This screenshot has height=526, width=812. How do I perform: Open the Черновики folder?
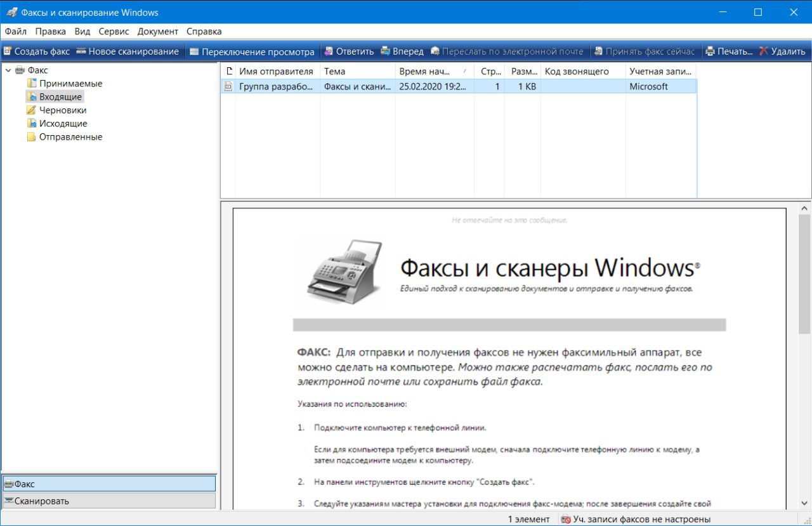click(x=63, y=110)
